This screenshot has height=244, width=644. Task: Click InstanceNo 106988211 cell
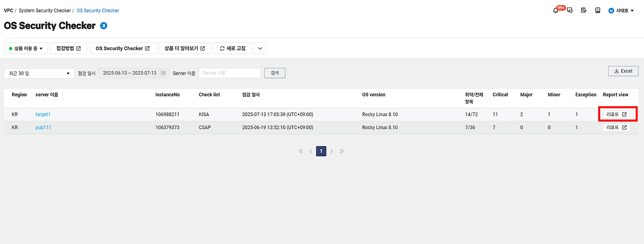[167, 114]
